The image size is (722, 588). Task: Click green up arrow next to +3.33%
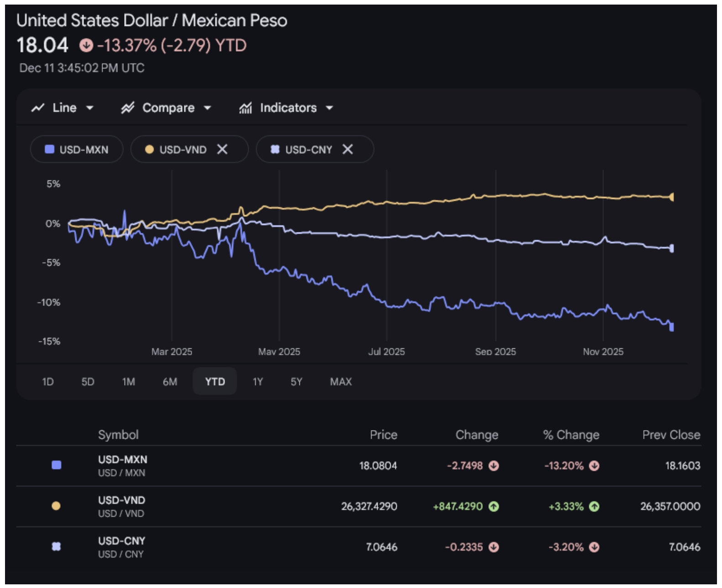tap(594, 507)
